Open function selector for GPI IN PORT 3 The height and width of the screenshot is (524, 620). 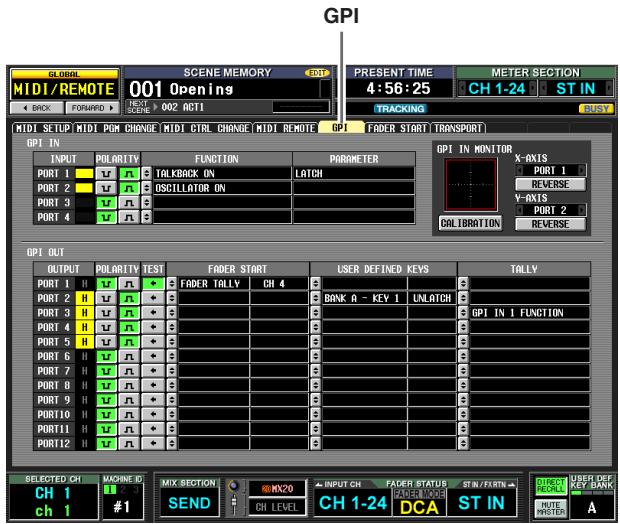(147, 203)
